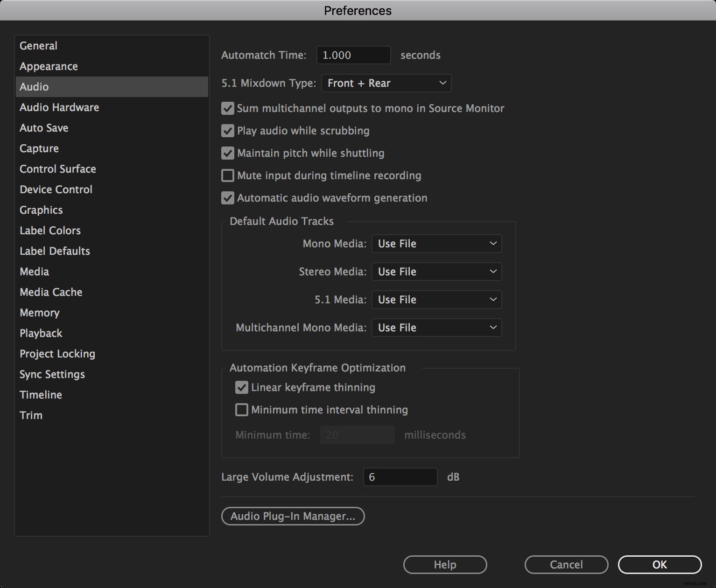This screenshot has width=716, height=588.
Task: Select the Playback category
Action: (x=41, y=333)
